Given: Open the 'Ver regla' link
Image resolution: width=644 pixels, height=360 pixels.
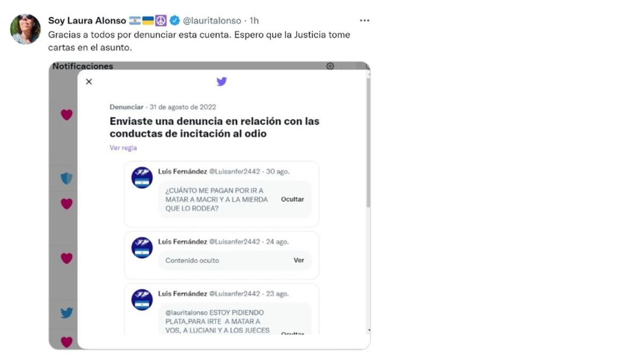Looking at the screenshot, I should pos(123,148).
